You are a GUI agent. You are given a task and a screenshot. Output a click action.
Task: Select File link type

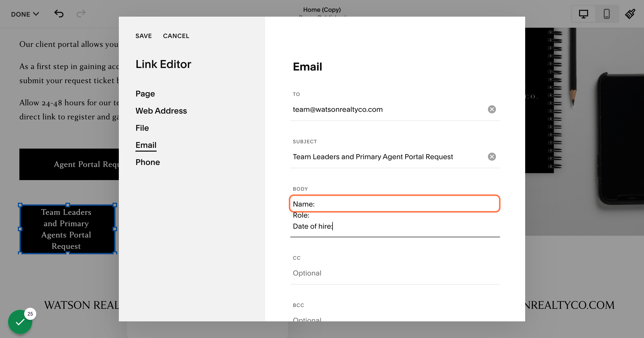142,128
